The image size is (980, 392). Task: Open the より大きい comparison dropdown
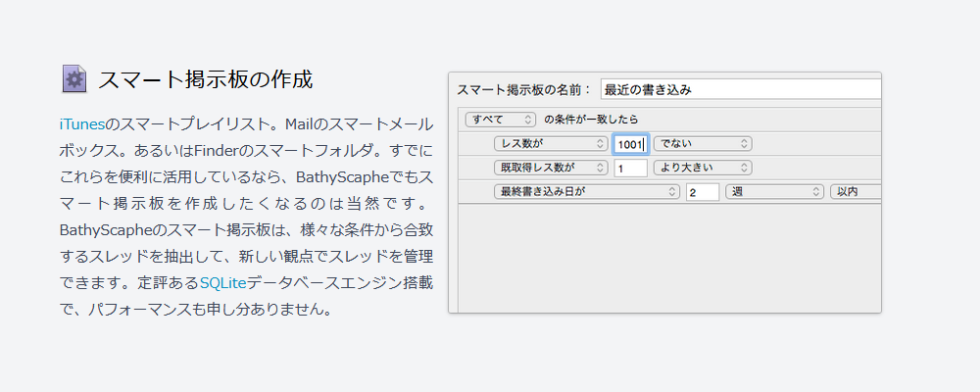click(x=703, y=168)
